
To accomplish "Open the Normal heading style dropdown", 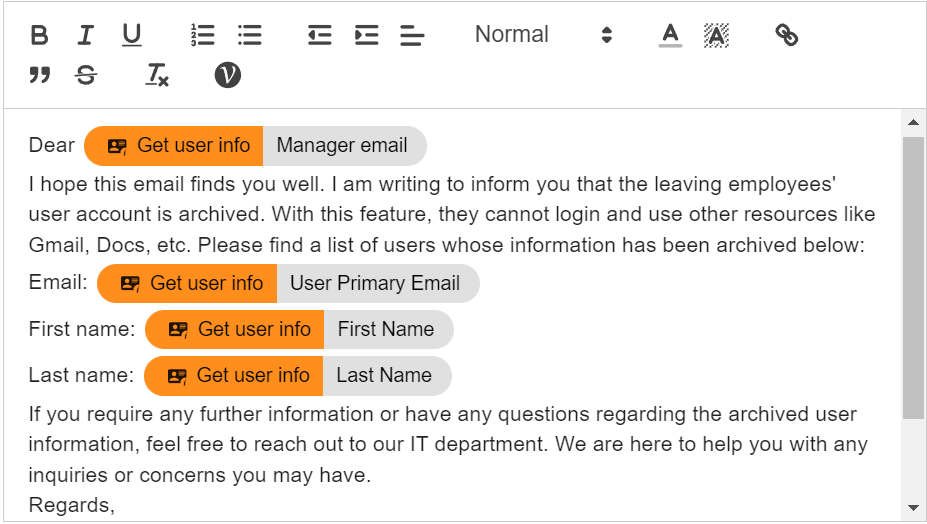I will 543,35.
